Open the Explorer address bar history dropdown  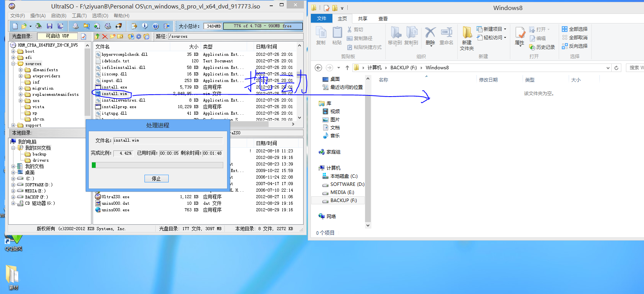click(x=608, y=68)
